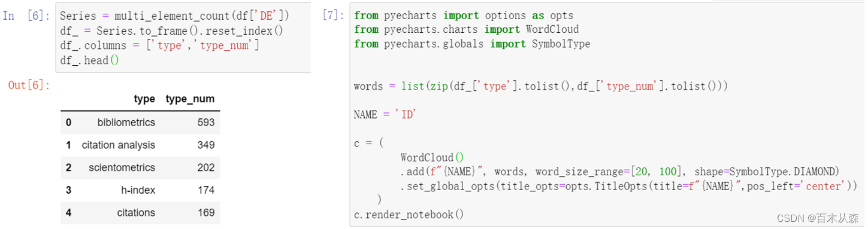The image size is (868, 229).
Task: Click the [7] code cell input area
Action: pyautogui.click(x=607, y=115)
